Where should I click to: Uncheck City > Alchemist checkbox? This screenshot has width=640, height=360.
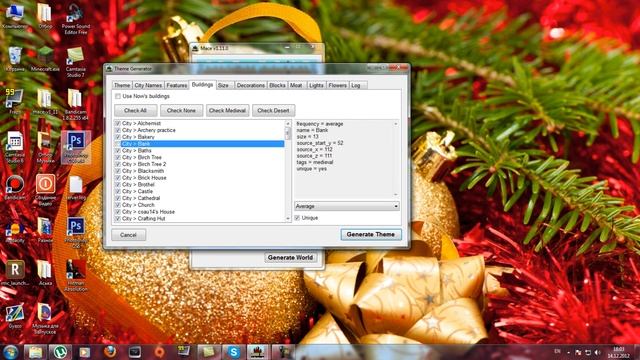click(x=118, y=123)
